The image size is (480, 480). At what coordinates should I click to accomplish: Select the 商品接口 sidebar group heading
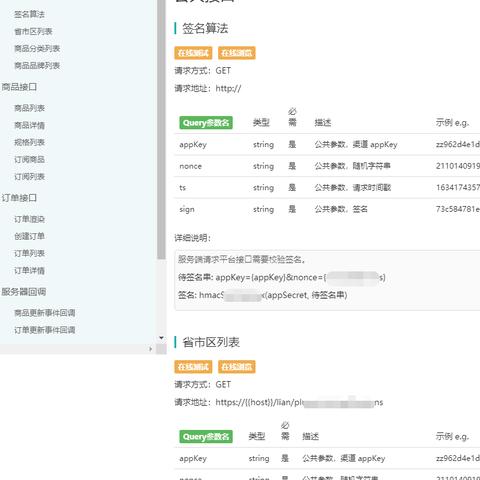(x=19, y=87)
